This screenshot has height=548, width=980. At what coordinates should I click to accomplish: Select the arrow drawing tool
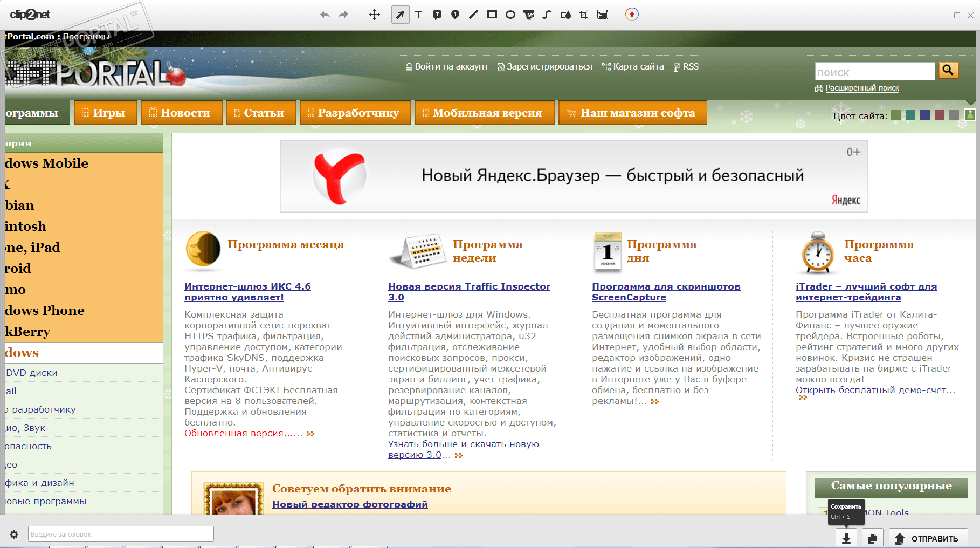(x=400, y=15)
